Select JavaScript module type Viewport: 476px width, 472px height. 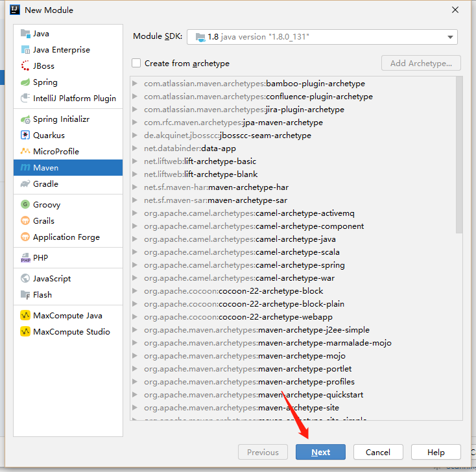68,278
